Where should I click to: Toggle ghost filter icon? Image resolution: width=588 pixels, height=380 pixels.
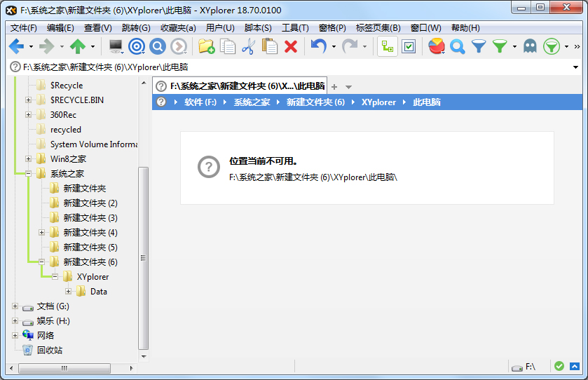(530, 46)
